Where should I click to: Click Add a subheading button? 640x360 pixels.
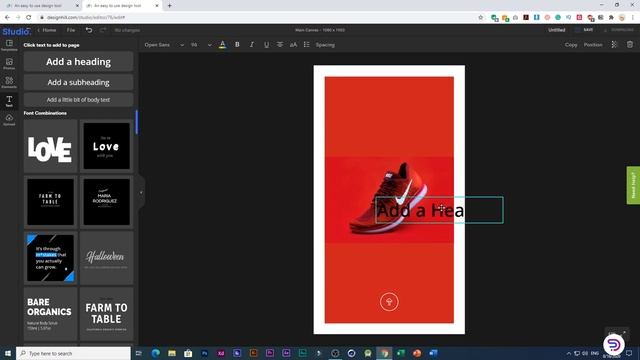click(x=78, y=82)
